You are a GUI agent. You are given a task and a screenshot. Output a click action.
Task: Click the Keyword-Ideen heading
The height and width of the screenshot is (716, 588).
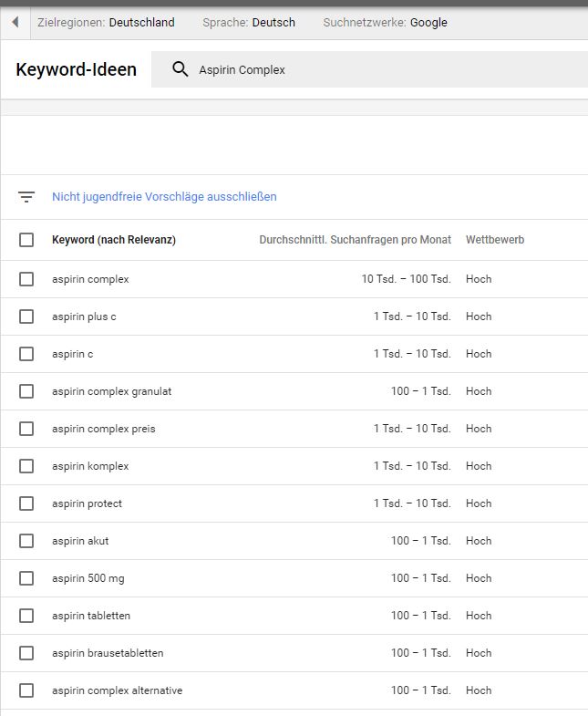pos(77,69)
